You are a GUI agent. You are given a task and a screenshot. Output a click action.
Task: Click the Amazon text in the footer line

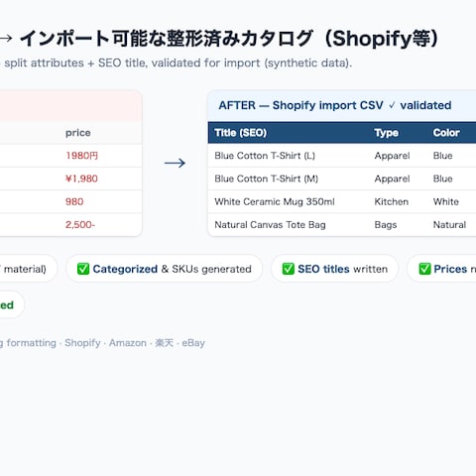[128, 343]
